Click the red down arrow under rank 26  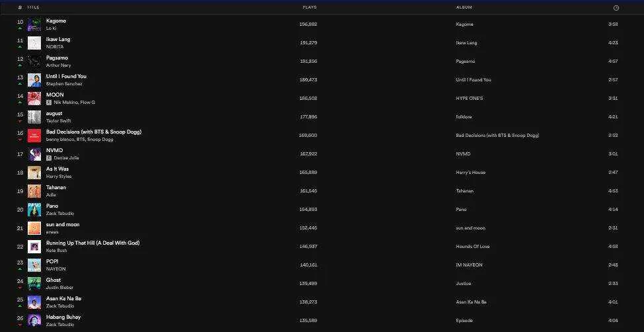[20, 325]
